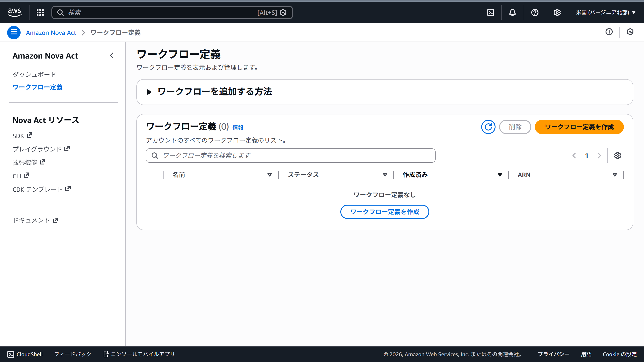Open the info panel icon below the region selector
The width and height of the screenshot is (644, 362).
pyautogui.click(x=609, y=32)
